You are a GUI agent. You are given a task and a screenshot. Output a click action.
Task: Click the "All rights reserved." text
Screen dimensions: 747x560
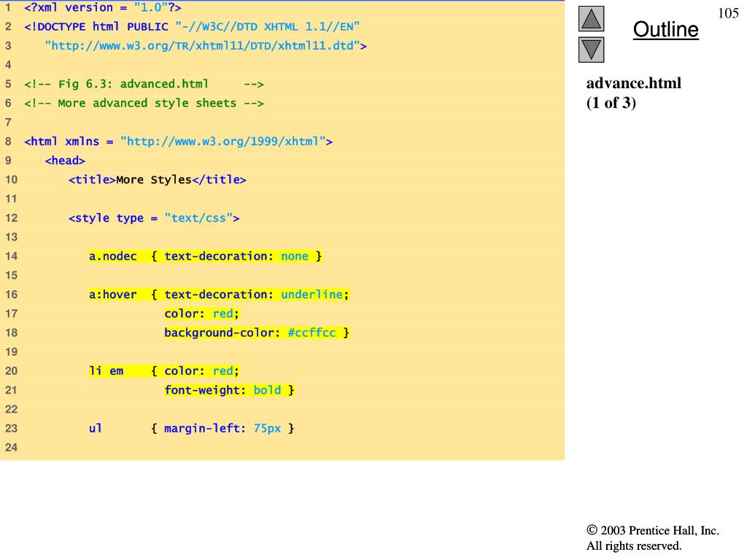[634, 545]
